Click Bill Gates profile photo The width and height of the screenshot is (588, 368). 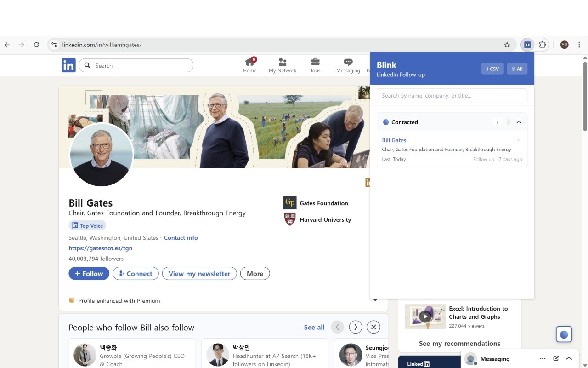[102, 155]
